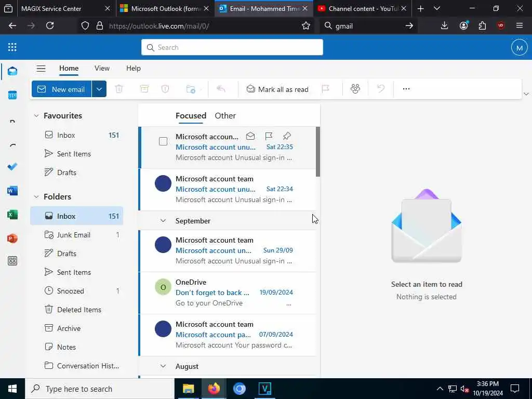Image resolution: width=532 pixels, height=399 pixels.
Task: Switch to the View ribbon tab
Action: pyautogui.click(x=102, y=69)
